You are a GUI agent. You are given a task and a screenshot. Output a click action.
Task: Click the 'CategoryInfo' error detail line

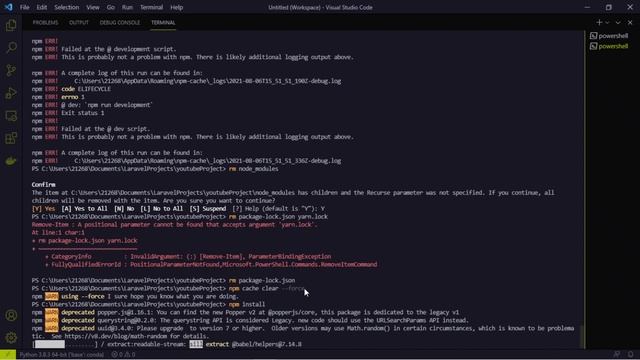point(188,257)
